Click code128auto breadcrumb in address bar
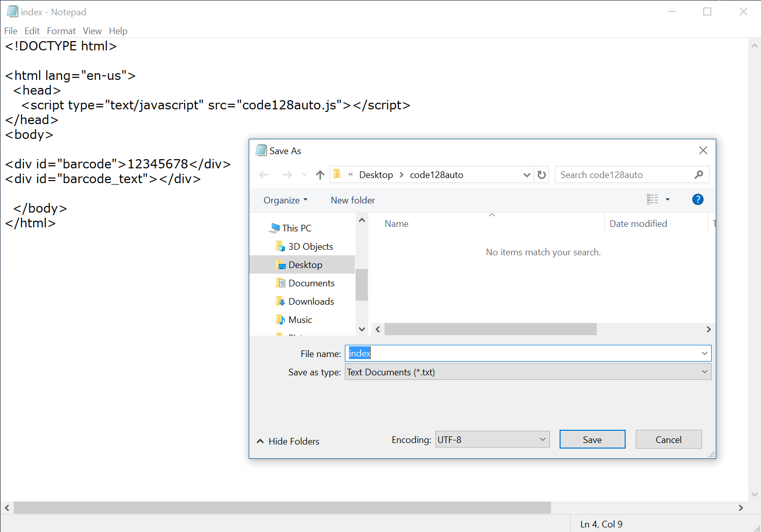Screen dimensions: 761x532 click(436, 174)
